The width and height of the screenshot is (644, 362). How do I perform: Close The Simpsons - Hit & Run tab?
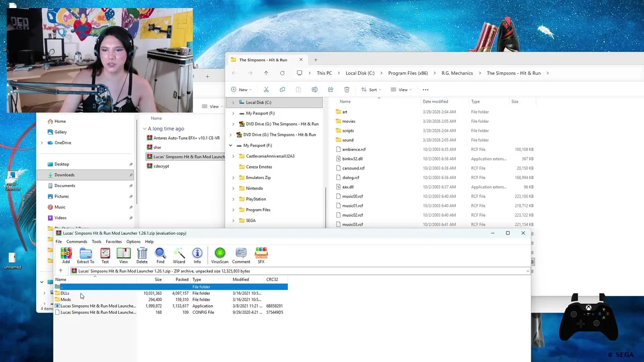[x=301, y=60]
